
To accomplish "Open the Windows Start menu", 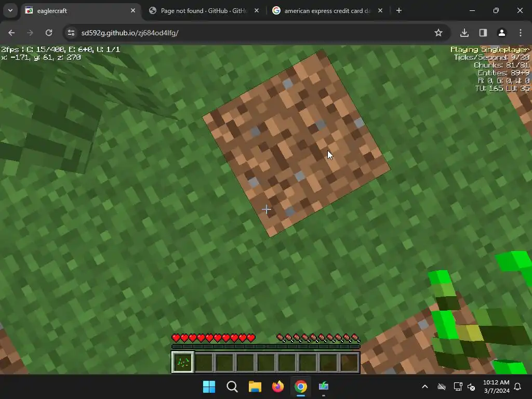I will 209,387.
